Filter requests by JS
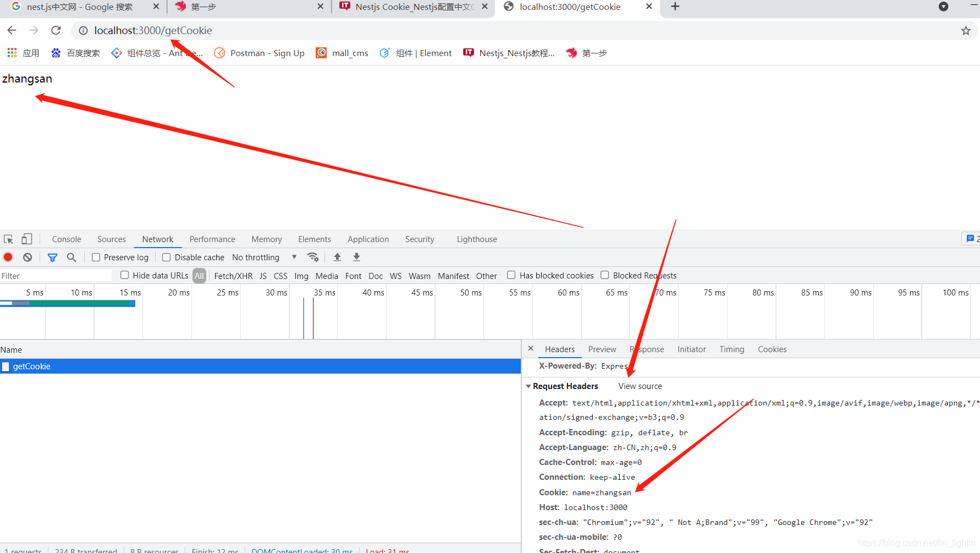The height and width of the screenshot is (553, 980). pyautogui.click(x=263, y=276)
